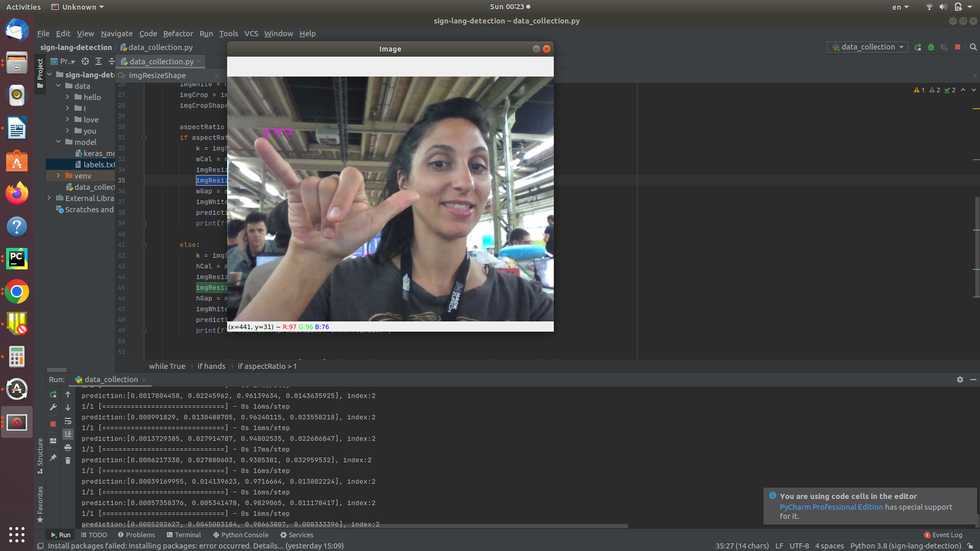
Task: Open Run panel settings gear
Action: [960, 380]
